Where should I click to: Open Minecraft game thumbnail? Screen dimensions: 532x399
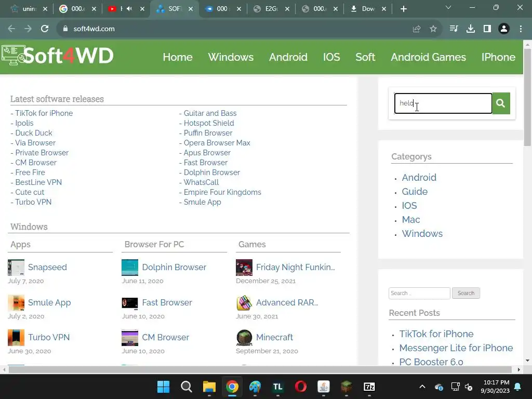[244, 338]
